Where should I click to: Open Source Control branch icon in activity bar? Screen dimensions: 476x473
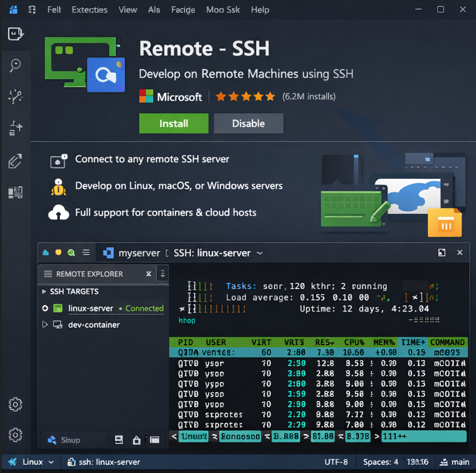pyautogui.click(x=16, y=97)
